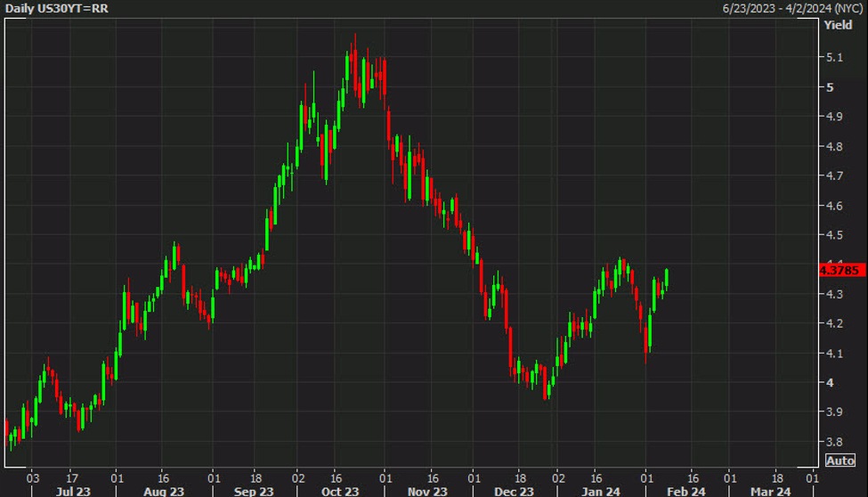Click the Jan 24 month label
This screenshot has height=497, width=868.
click(x=601, y=491)
